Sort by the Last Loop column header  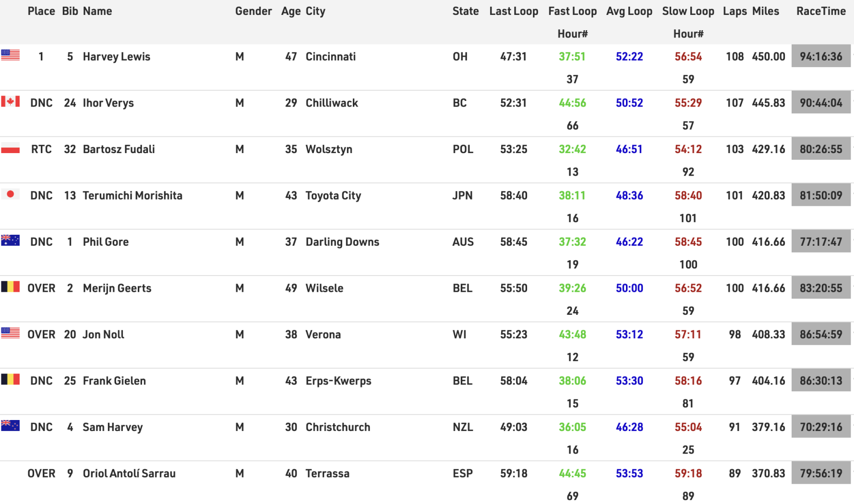514,12
